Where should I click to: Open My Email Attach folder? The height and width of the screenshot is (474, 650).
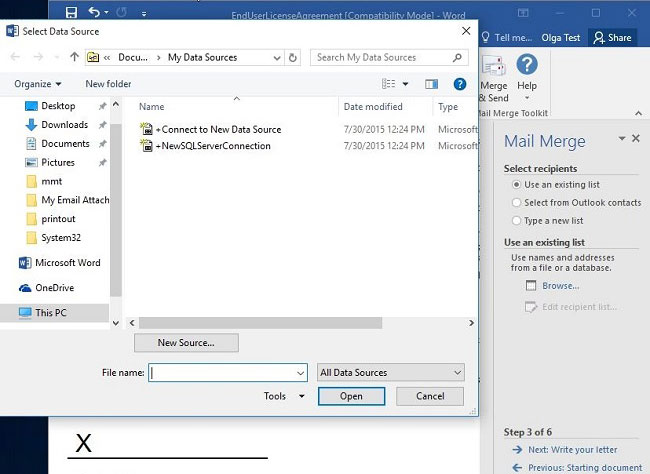[x=75, y=200]
